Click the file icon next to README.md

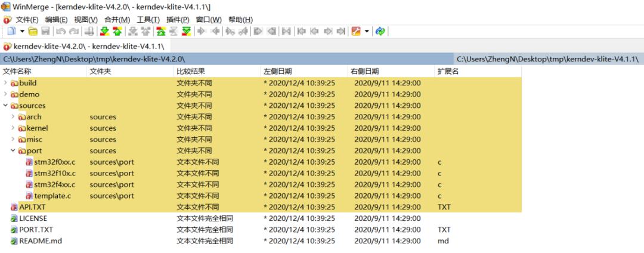point(14,241)
